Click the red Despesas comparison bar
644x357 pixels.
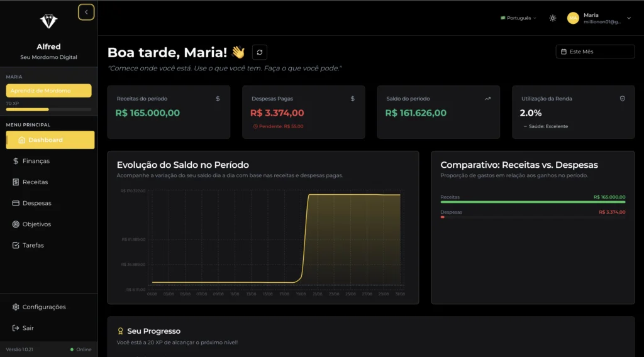click(443, 217)
